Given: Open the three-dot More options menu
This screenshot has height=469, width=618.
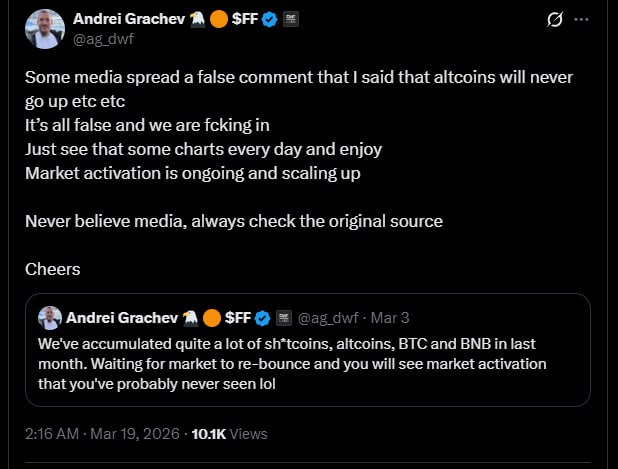Looking at the screenshot, I should tap(584, 20).
